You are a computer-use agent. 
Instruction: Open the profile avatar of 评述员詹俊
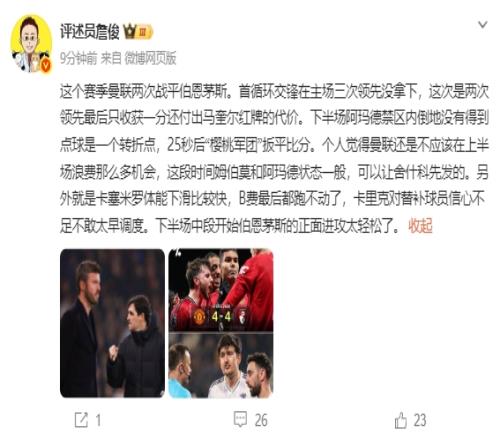tap(31, 43)
